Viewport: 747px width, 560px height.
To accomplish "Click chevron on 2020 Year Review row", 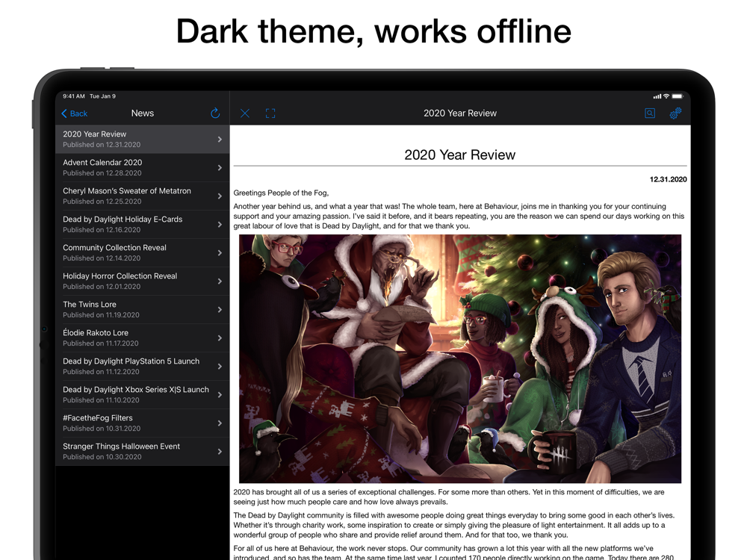I will [x=220, y=140].
